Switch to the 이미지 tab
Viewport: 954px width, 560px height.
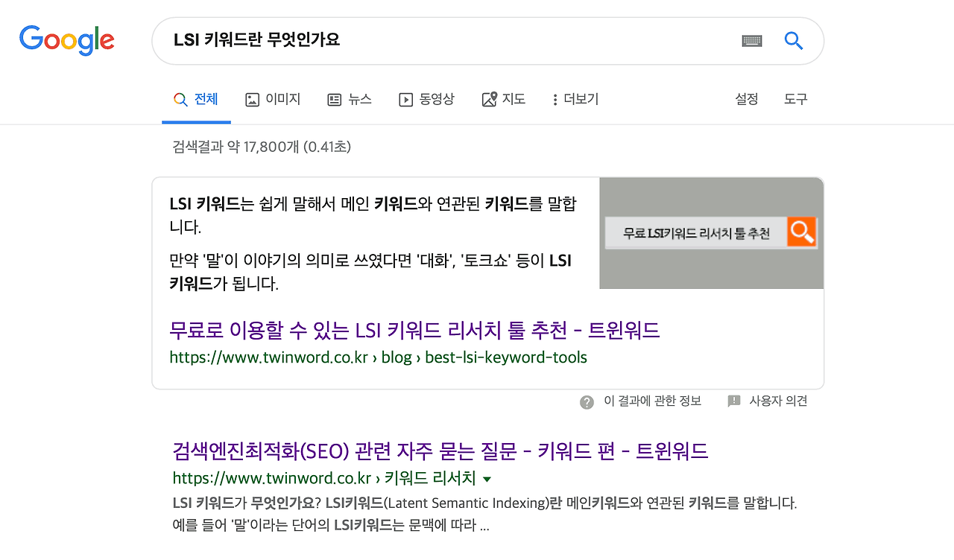pyautogui.click(x=273, y=99)
